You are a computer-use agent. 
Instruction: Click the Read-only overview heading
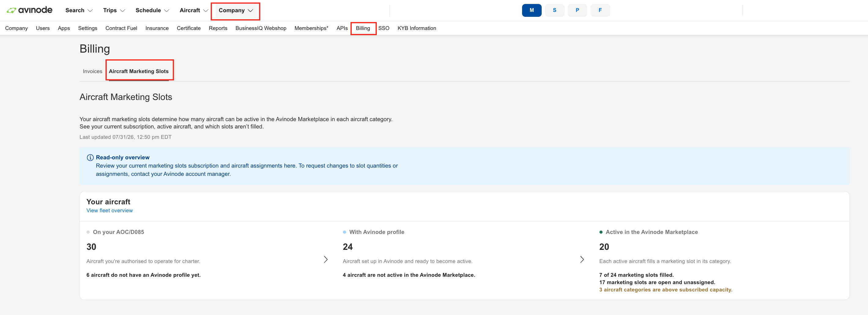(123, 157)
